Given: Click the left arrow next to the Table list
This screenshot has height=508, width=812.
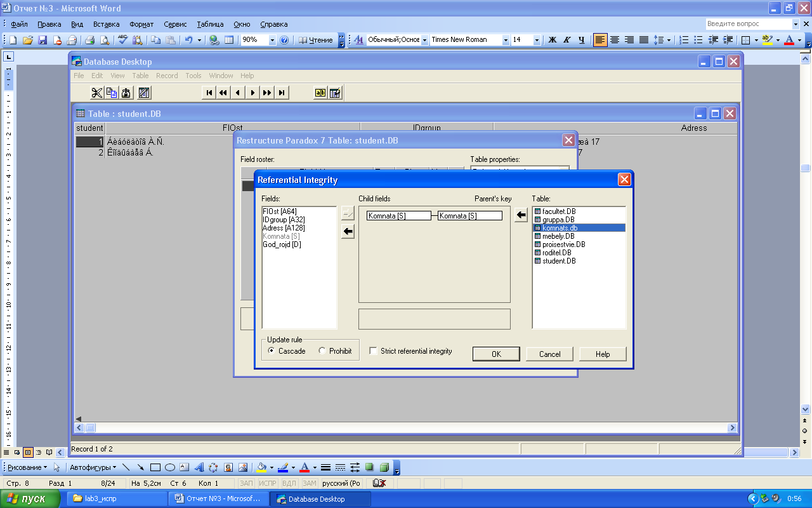Looking at the screenshot, I should tap(521, 215).
